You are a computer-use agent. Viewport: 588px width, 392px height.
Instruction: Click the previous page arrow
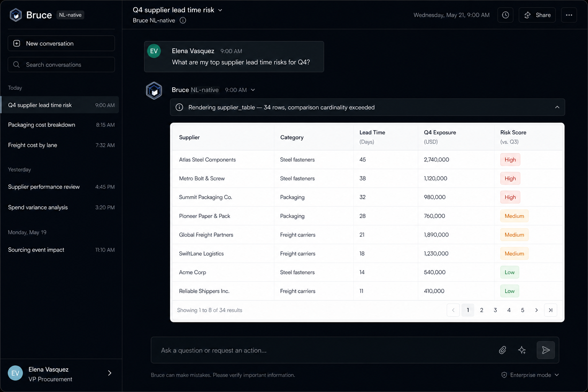pyautogui.click(x=453, y=310)
